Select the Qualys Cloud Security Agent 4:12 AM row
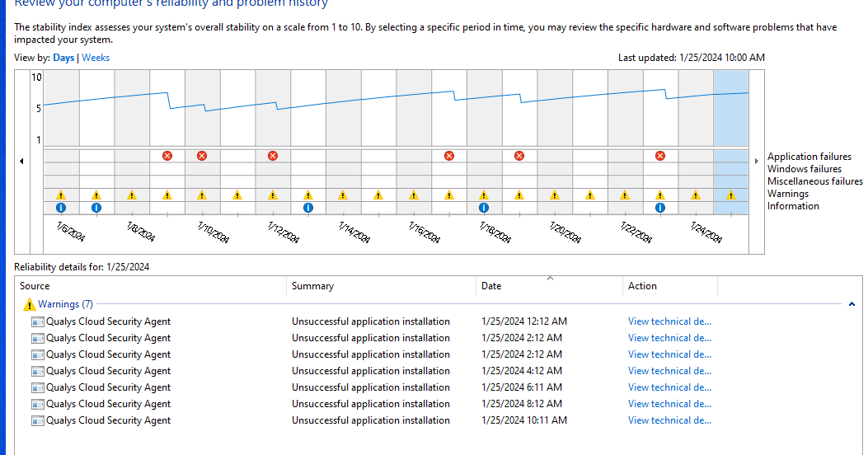 click(438, 371)
